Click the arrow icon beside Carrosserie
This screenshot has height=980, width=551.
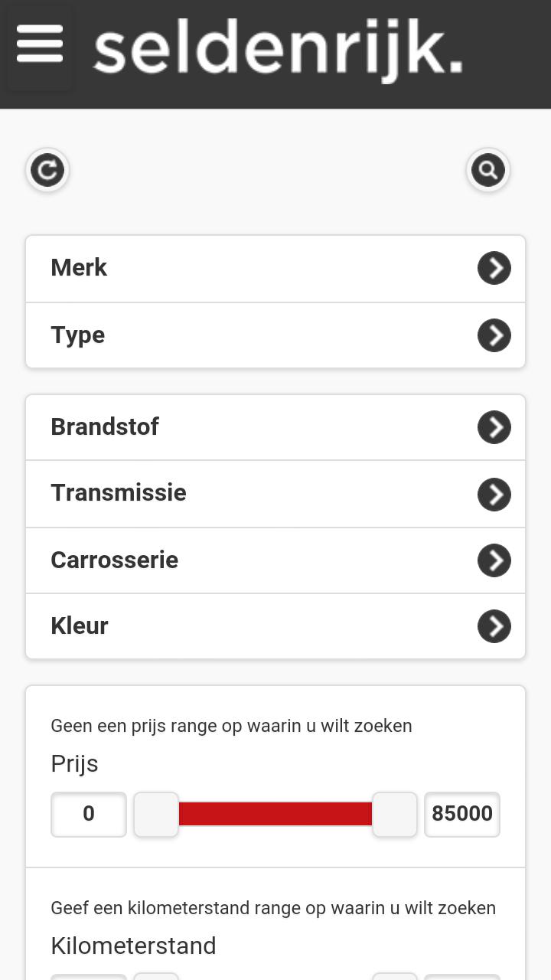[494, 560]
